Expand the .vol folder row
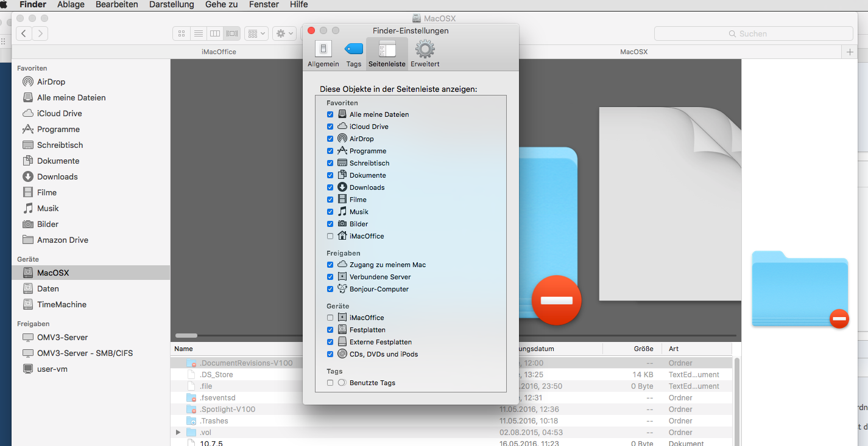The image size is (868, 446). pos(178,433)
